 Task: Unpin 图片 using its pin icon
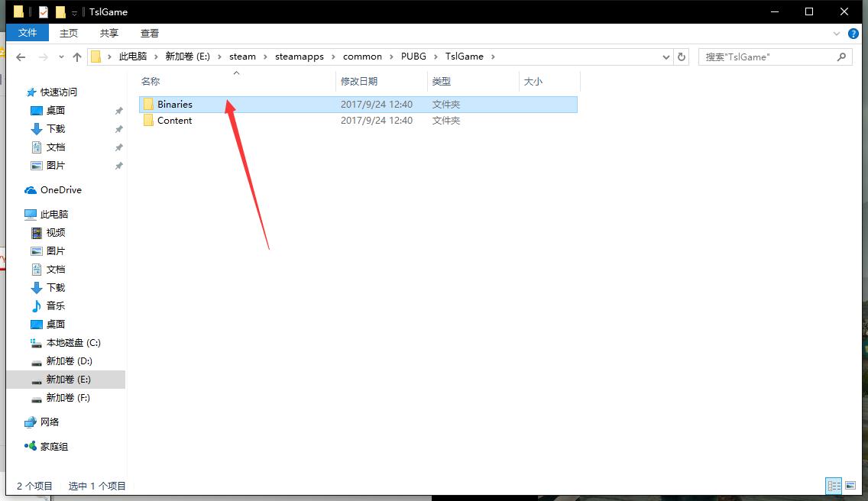pos(118,166)
